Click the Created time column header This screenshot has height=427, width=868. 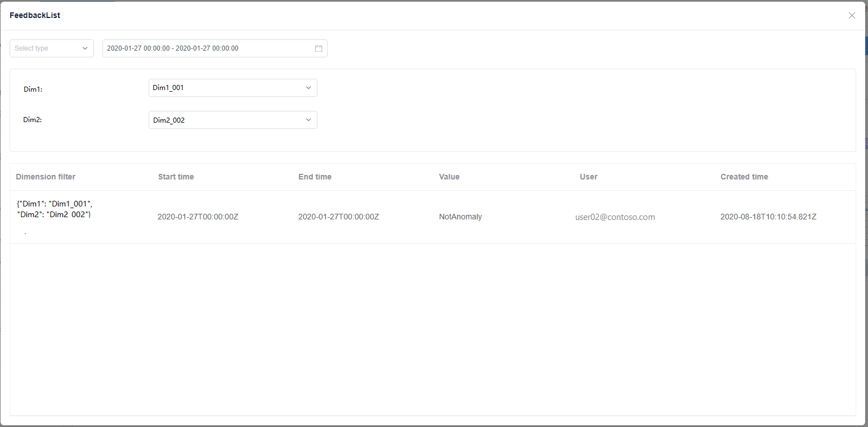[744, 177]
